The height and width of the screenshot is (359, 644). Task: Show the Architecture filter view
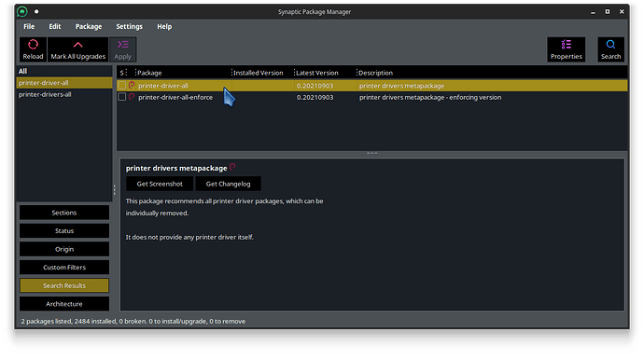tap(64, 304)
